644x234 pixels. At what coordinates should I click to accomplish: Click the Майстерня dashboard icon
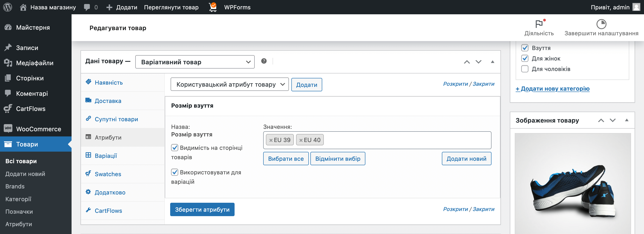coord(8,27)
